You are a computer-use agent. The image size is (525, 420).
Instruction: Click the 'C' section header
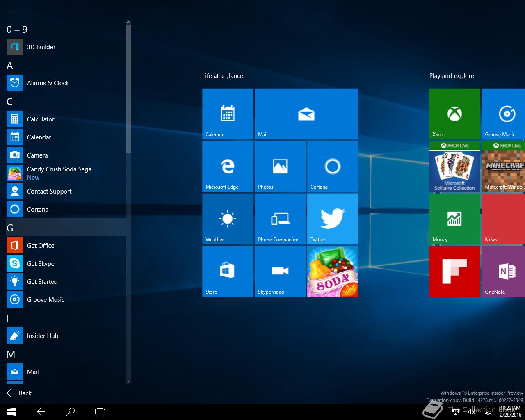click(x=66, y=101)
